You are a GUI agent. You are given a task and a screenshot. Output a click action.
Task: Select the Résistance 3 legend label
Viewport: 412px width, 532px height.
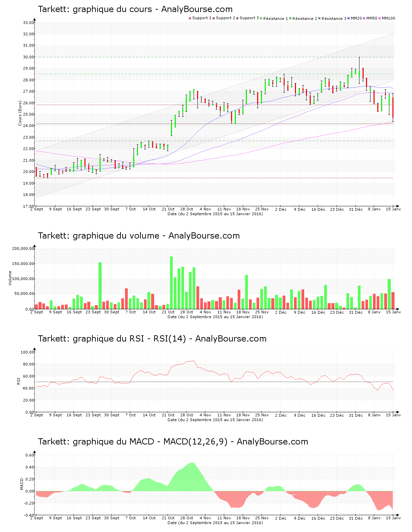334,19
